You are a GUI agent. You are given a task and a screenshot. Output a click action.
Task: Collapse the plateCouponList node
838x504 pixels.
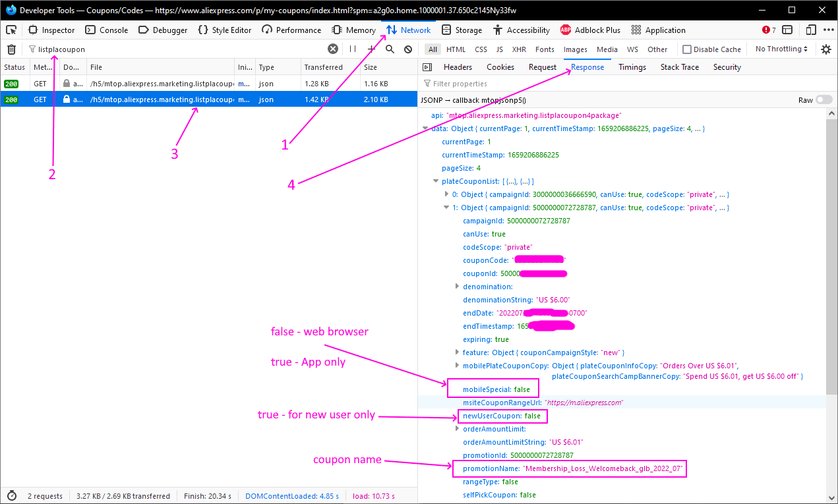tap(436, 181)
